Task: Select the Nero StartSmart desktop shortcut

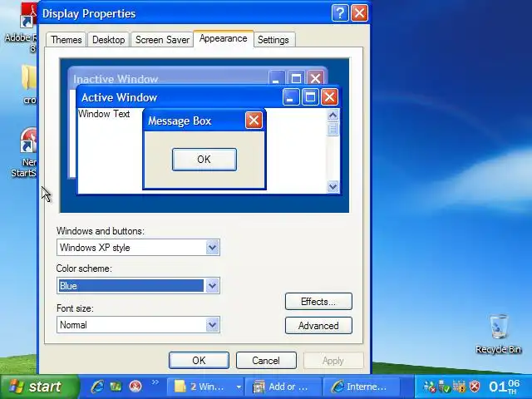Action: [x=24, y=153]
